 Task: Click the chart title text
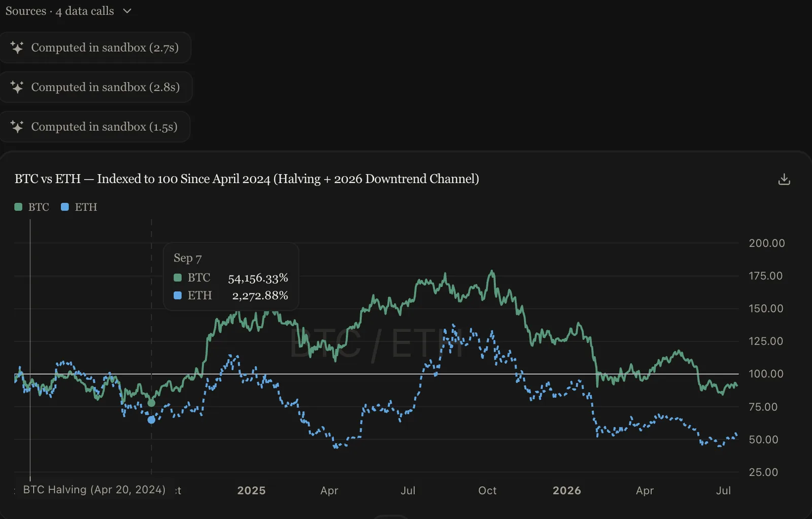pos(247,179)
